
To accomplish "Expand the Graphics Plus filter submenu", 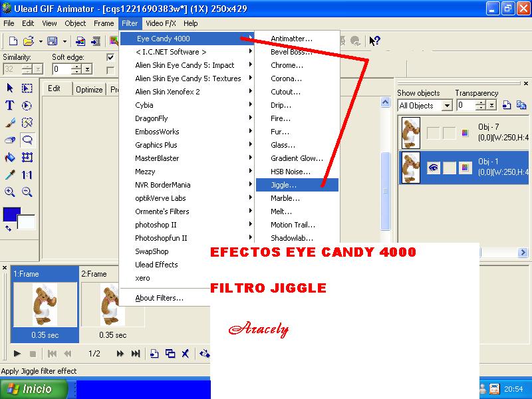I will [187, 145].
